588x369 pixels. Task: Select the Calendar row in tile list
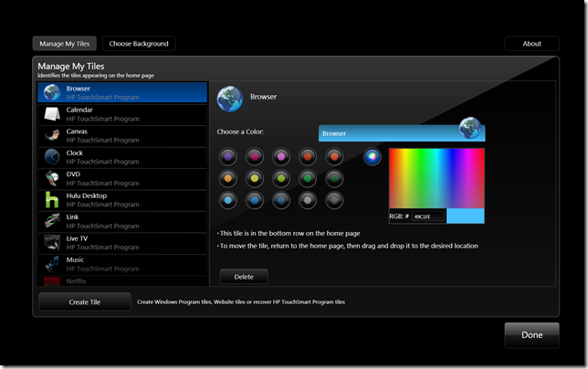[122, 114]
